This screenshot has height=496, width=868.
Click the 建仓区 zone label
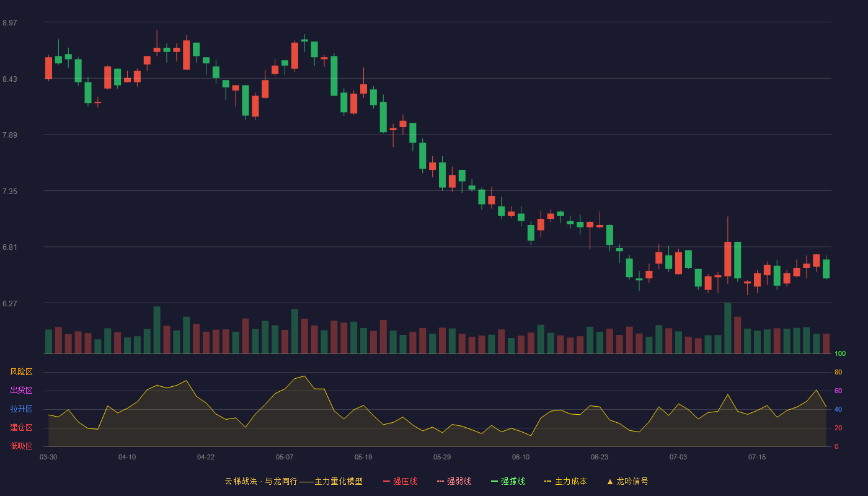(21, 428)
